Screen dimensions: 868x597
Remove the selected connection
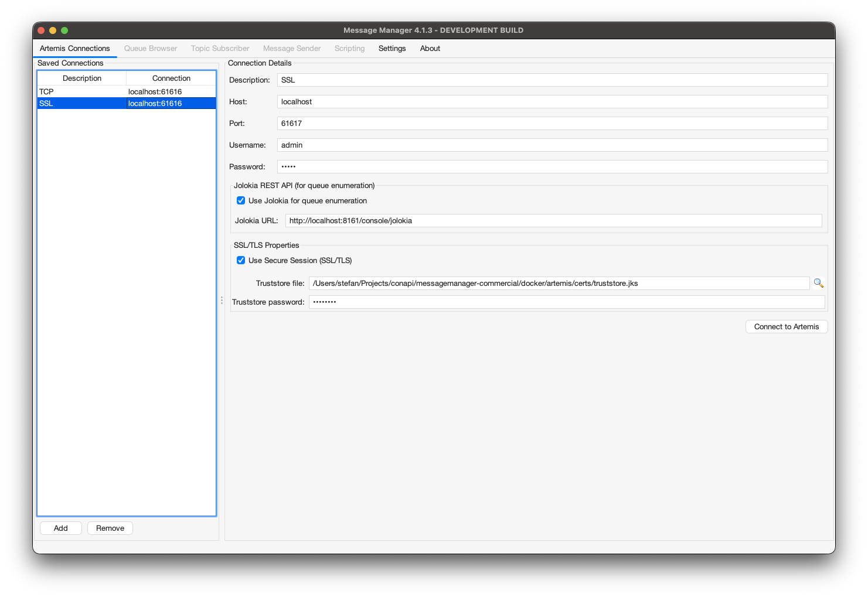(110, 528)
